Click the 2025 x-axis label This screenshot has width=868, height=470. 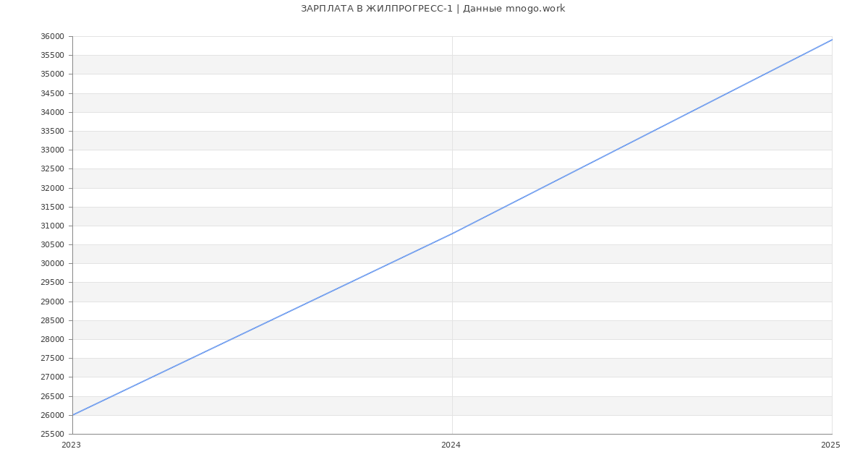click(830, 445)
